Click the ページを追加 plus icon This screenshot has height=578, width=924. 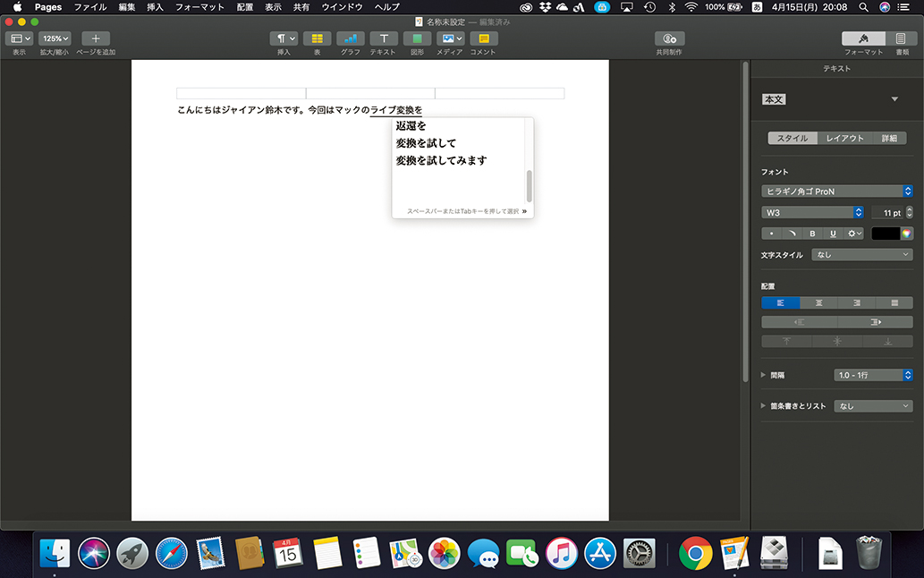[x=96, y=38]
